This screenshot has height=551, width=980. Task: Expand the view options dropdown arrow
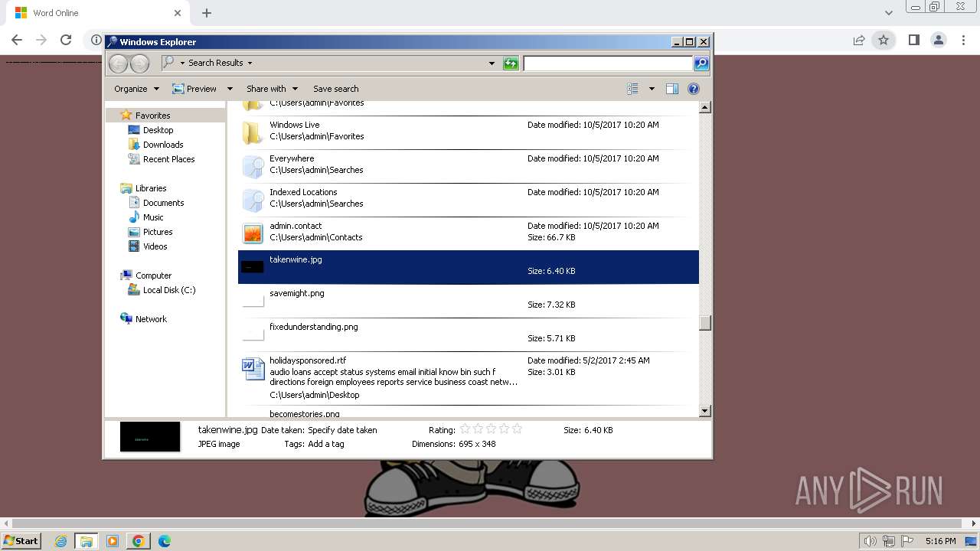[652, 89]
